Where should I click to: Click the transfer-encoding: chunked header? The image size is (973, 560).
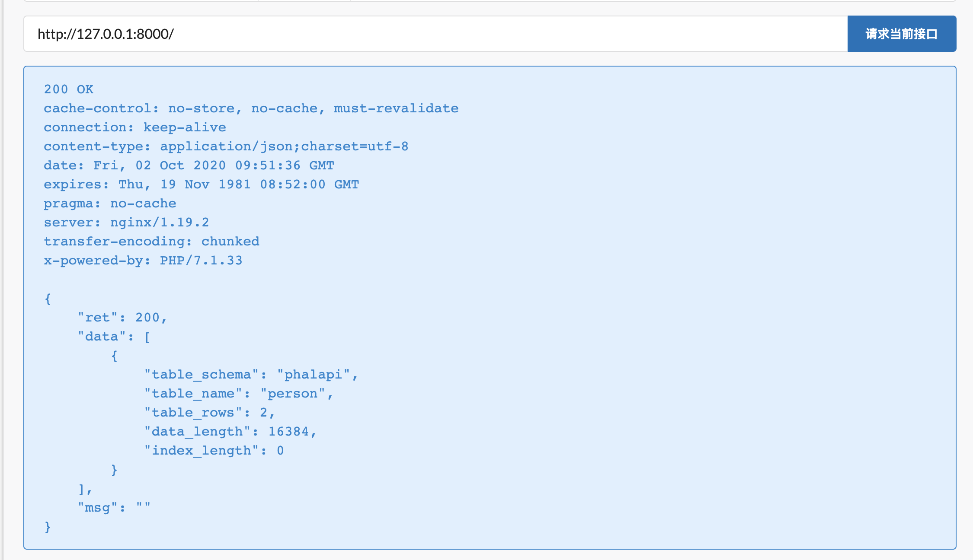[151, 242]
